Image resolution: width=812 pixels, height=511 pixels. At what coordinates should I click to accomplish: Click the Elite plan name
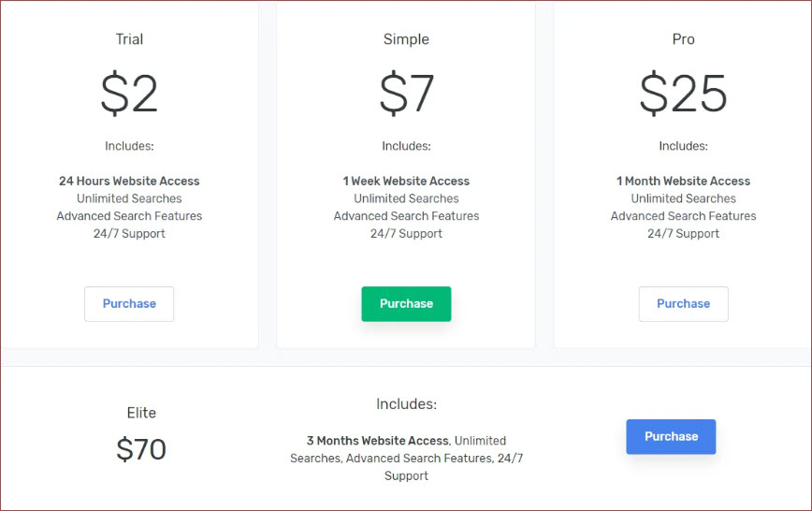pos(141,413)
